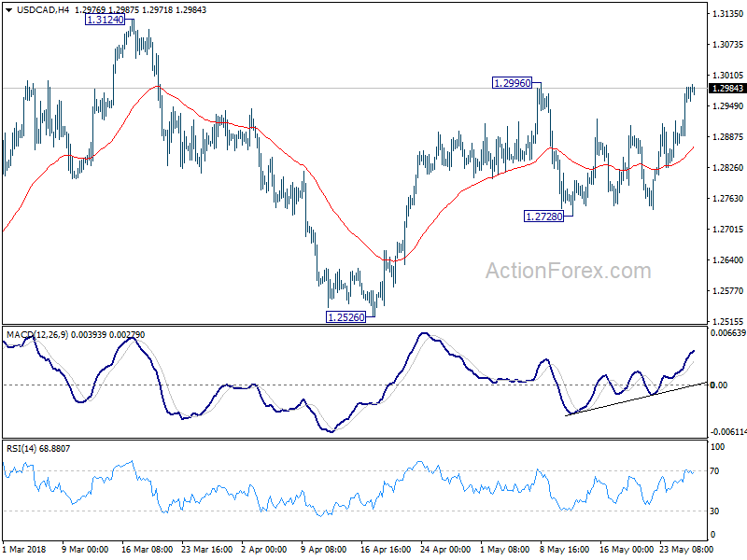
Task: Click the 1.31350 price axis value
Action: point(727,14)
